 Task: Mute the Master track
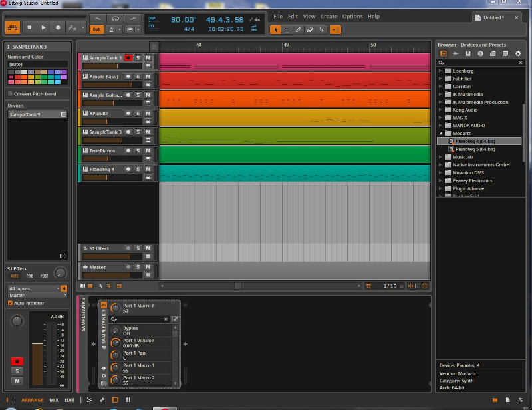tap(148, 267)
